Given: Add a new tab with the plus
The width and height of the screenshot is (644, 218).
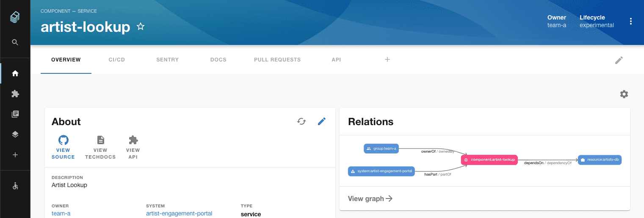Looking at the screenshot, I should coord(387,59).
